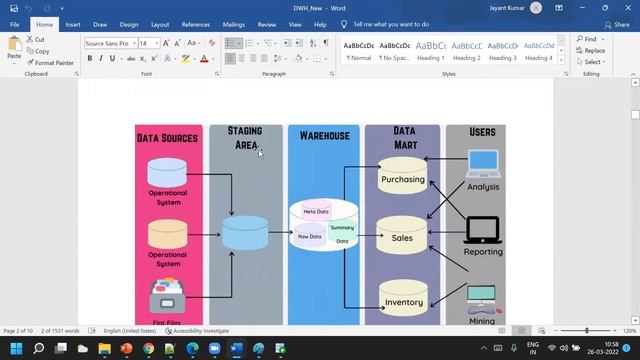Open line and paragraph spacing options

pyautogui.click(x=278, y=59)
